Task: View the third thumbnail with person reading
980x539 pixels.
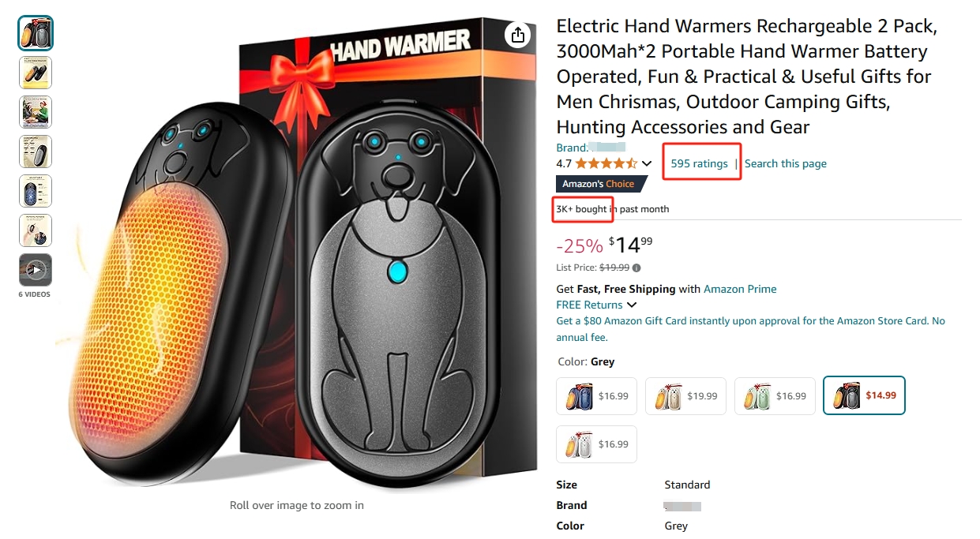Action: [x=36, y=112]
